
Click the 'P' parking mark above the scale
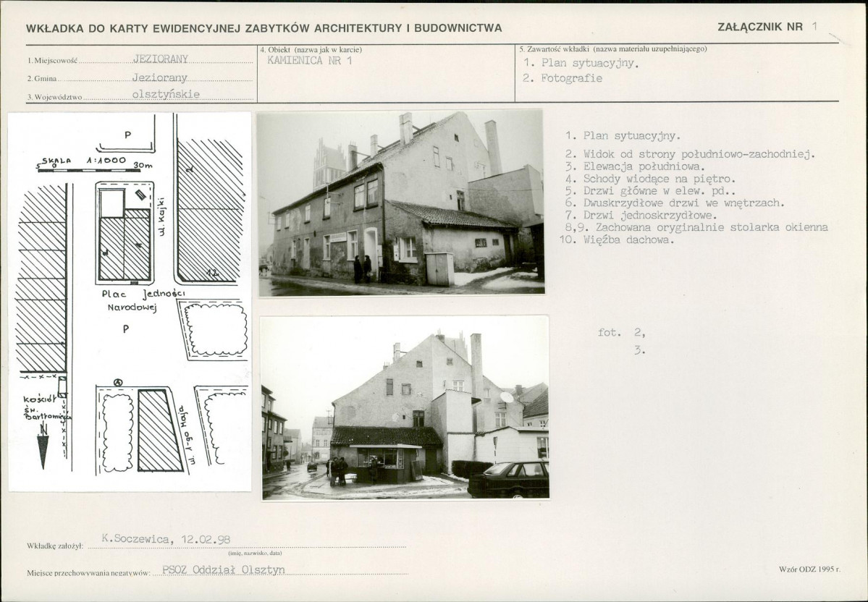tap(128, 135)
